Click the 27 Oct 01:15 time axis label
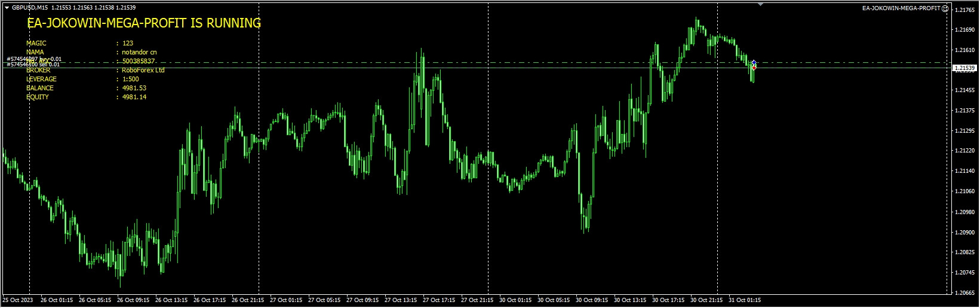This screenshot has height=308, width=980. pos(286,300)
